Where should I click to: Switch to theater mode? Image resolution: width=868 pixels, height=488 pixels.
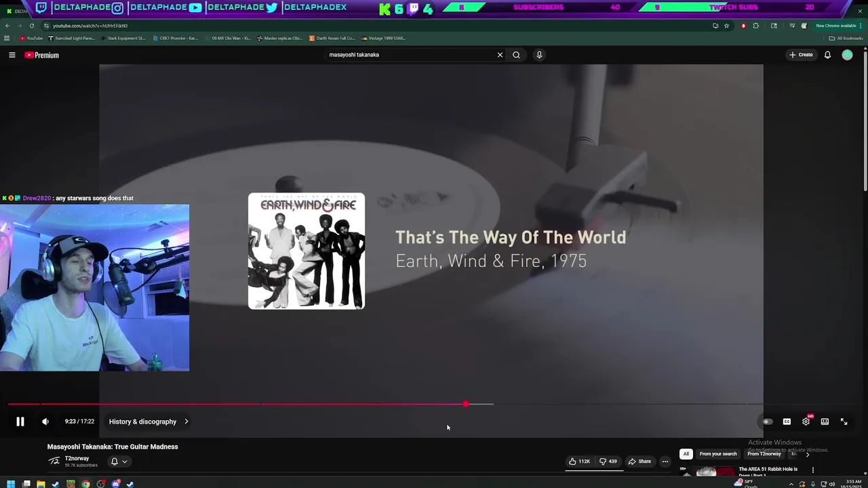(x=825, y=422)
